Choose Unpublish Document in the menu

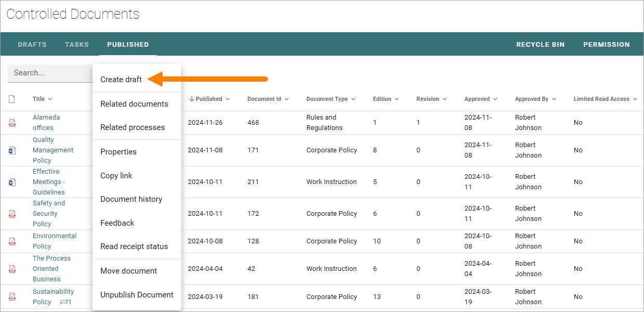(x=137, y=295)
